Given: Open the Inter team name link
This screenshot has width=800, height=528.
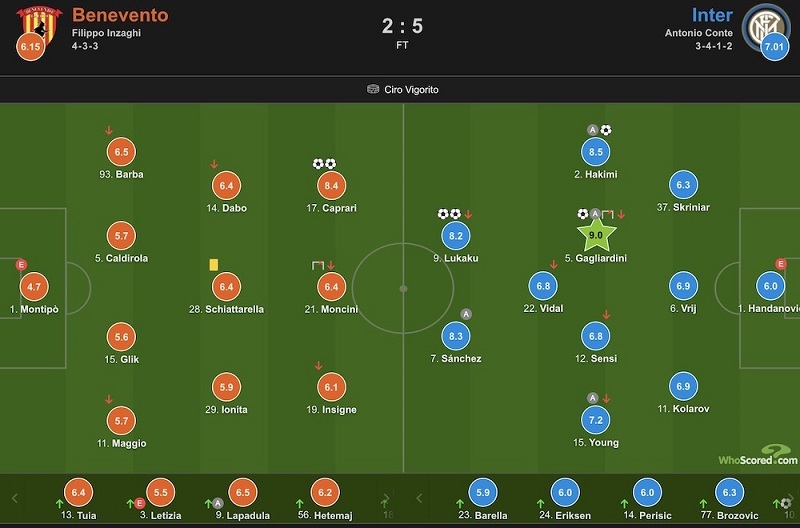Looking at the screenshot, I should 712,15.
